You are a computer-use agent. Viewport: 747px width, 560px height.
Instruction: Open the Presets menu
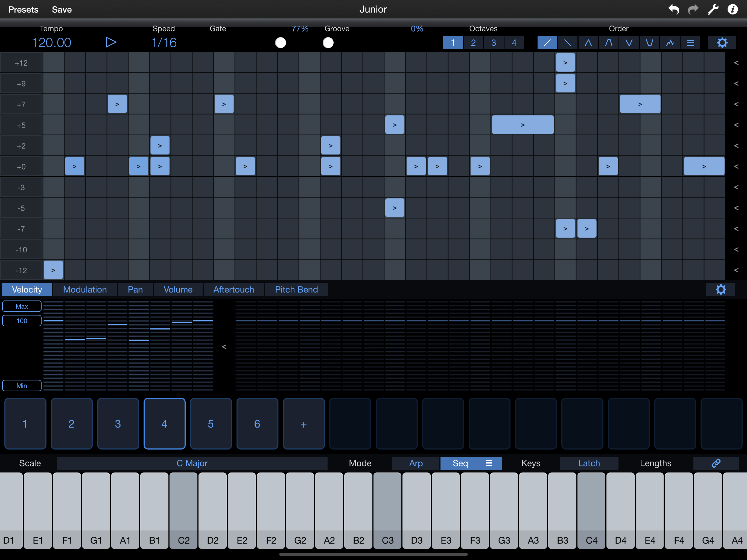(x=23, y=10)
